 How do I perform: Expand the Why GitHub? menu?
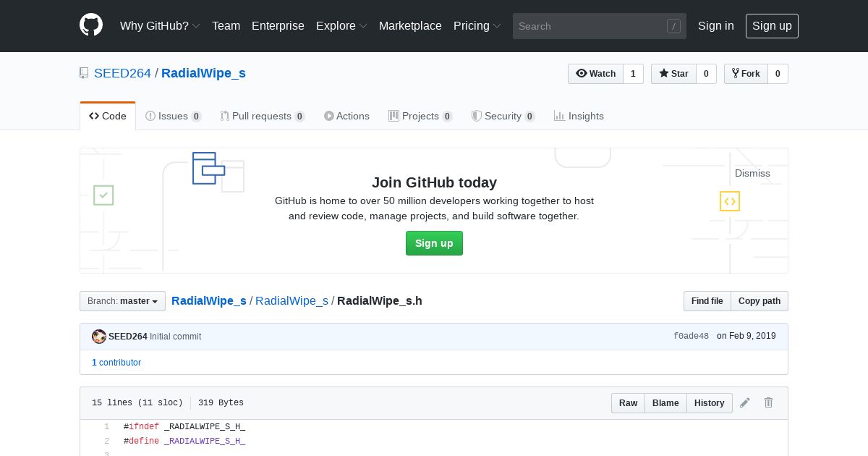click(160, 25)
